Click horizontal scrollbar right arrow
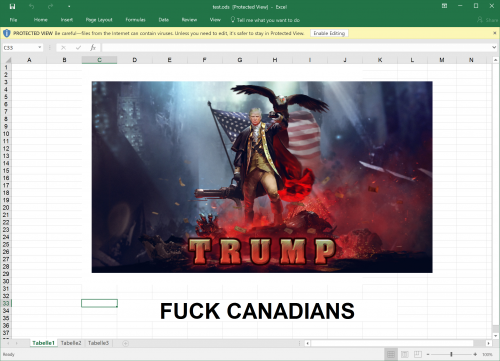Image resolution: width=500 pixels, height=361 pixels. [x=488, y=343]
